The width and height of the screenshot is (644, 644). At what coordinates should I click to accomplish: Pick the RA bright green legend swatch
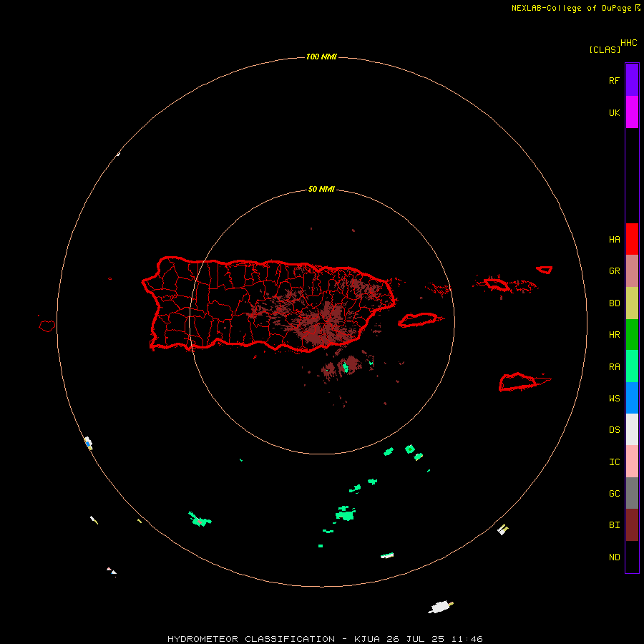(x=632, y=366)
